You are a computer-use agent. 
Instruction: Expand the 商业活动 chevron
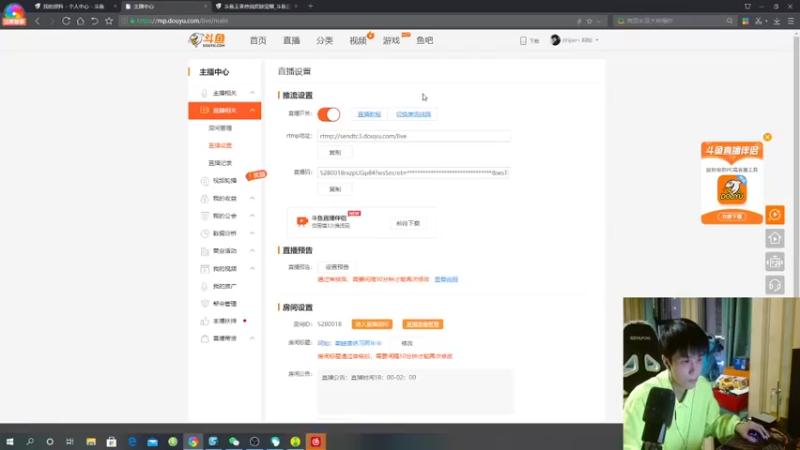tap(252, 251)
